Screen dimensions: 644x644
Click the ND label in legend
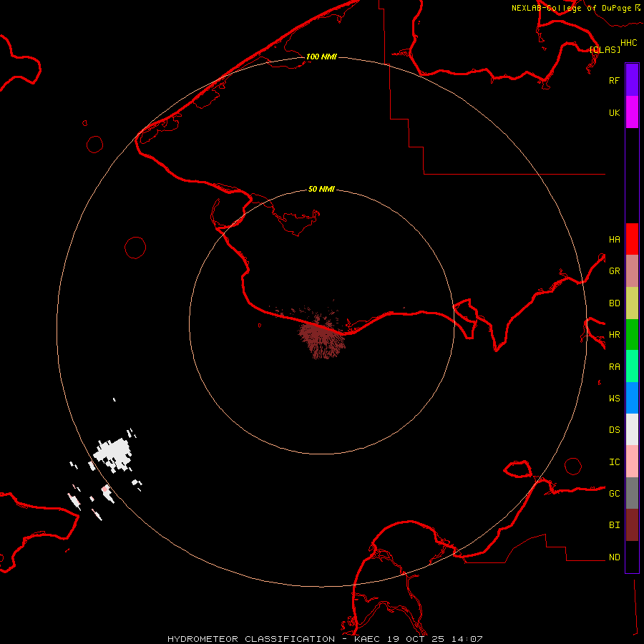click(615, 557)
